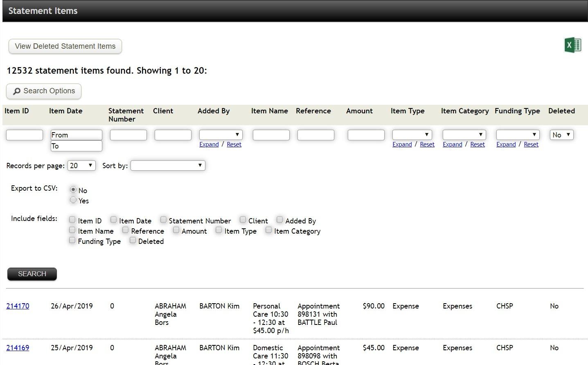This screenshot has height=365, width=588.
Task: Open the Item Type filter dropdown
Action: [412, 134]
